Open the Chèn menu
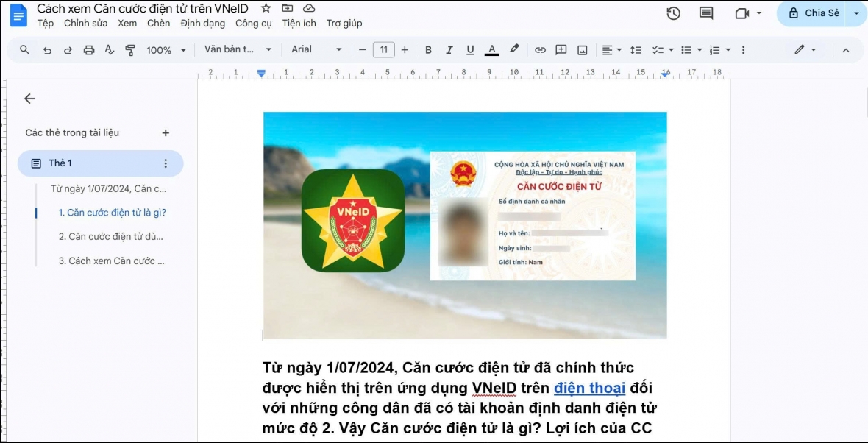 click(x=159, y=24)
